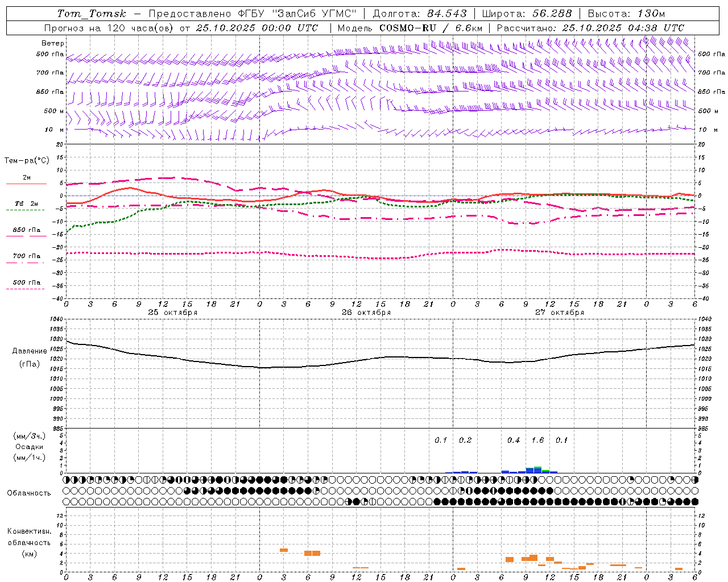Image resolution: width=728 pixels, height=582 pixels.
Task: Click the precipitation value "1.6"
Action: 537,440
